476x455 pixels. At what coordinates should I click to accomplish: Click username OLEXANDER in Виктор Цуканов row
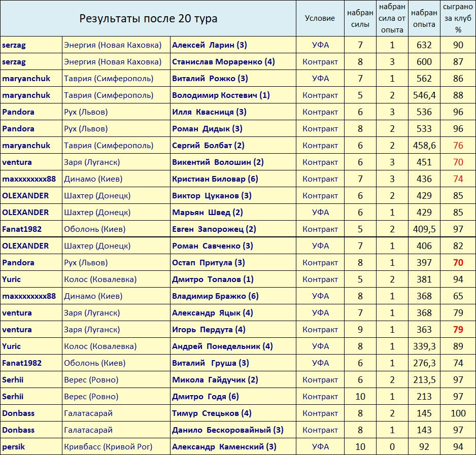point(25,196)
